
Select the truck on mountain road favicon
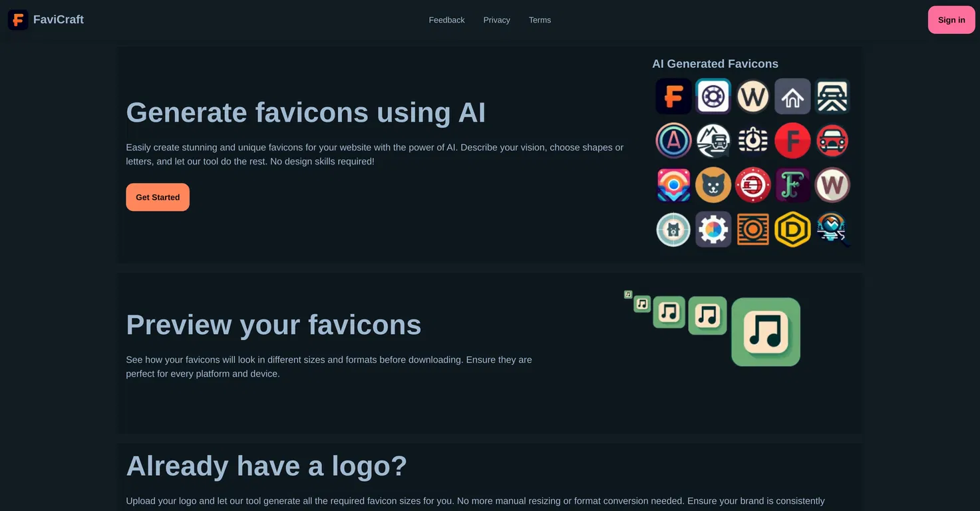click(713, 140)
